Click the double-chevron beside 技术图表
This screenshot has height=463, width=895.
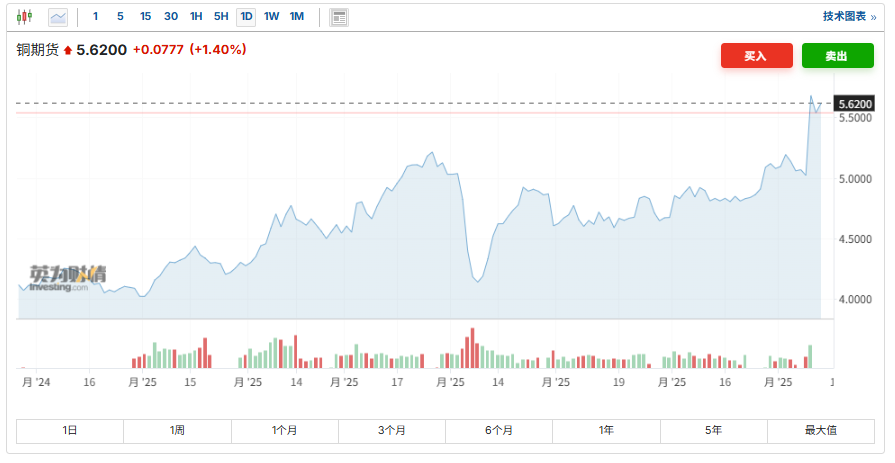[873, 17]
